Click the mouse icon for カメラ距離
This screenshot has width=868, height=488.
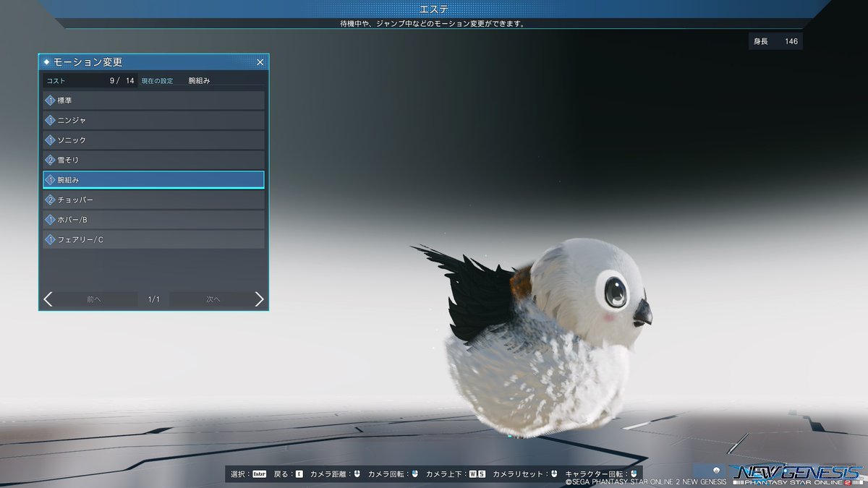[357, 474]
